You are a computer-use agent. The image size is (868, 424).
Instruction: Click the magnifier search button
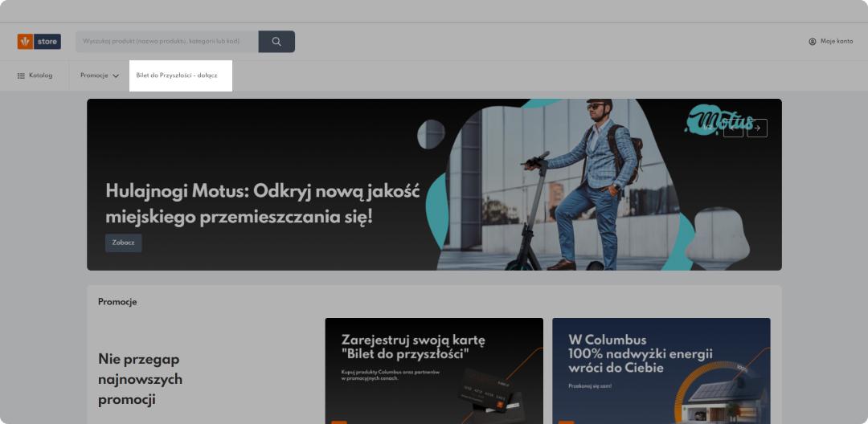(276, 42)
